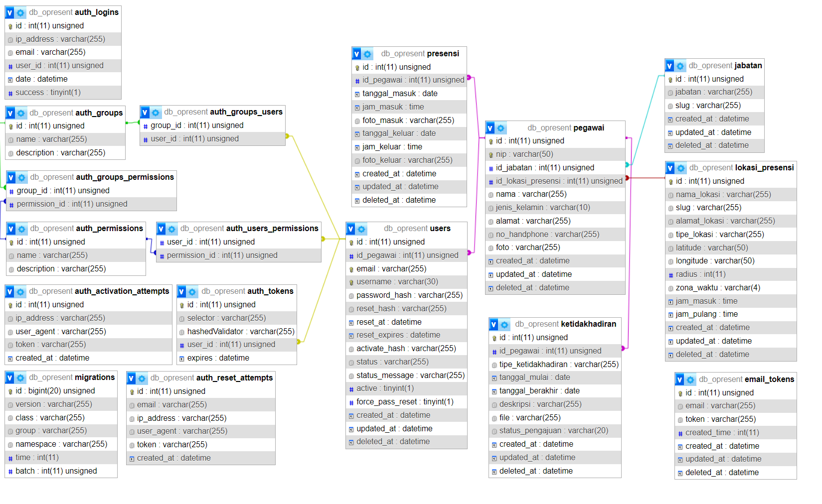
Task: Select 'success : tinyint(1)' row in auth_logins
Action: pyautogui.click(x=63, y=93)
